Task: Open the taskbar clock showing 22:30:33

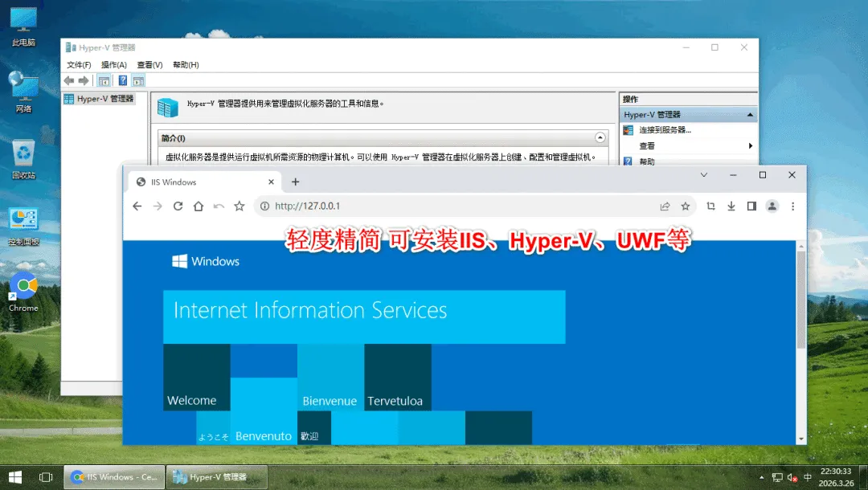Action: [837, 477]
